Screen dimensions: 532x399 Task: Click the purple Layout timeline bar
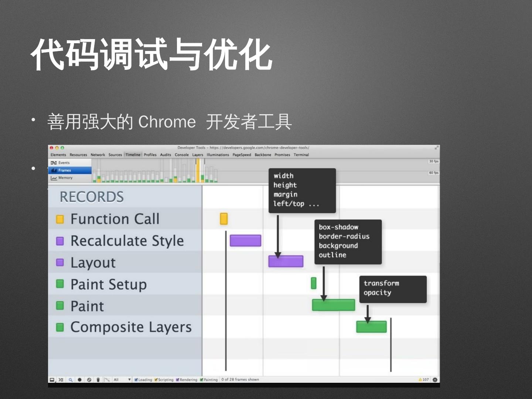pos(286,261)
